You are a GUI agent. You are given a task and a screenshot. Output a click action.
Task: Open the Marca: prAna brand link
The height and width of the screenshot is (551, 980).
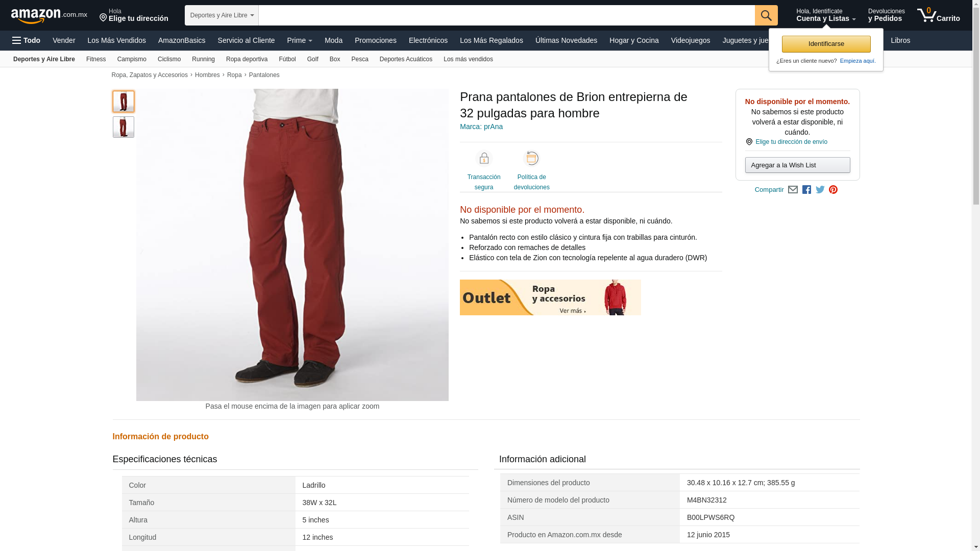481,127
